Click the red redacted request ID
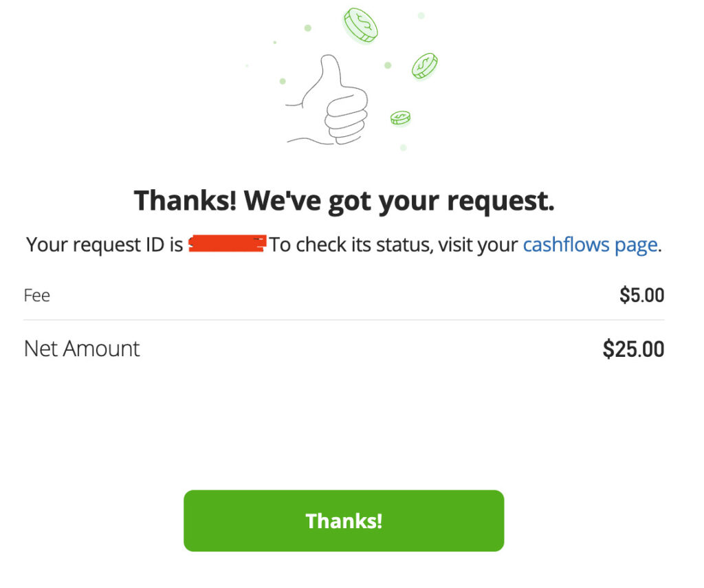Image resolution: width=704 pixels, height=588 pixels. click(x=227, y=245)
